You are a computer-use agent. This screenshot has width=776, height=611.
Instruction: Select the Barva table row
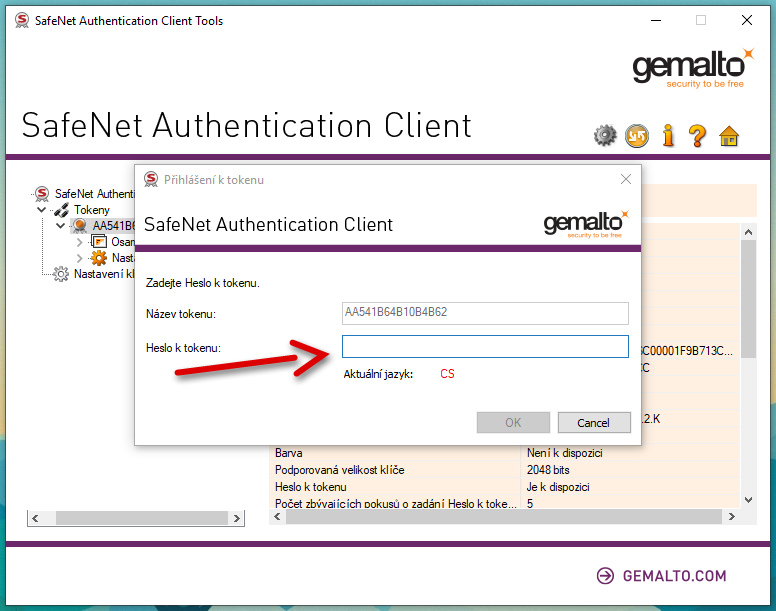504,453
